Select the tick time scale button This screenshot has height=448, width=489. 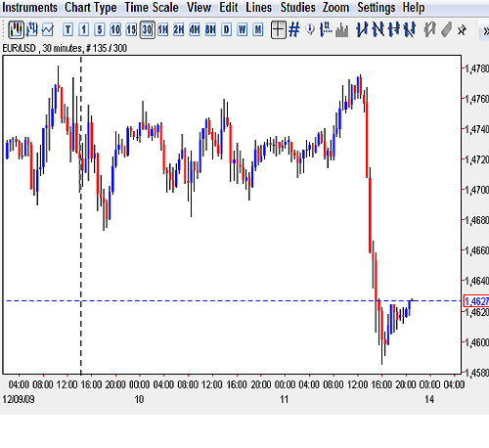pos(67,29)
